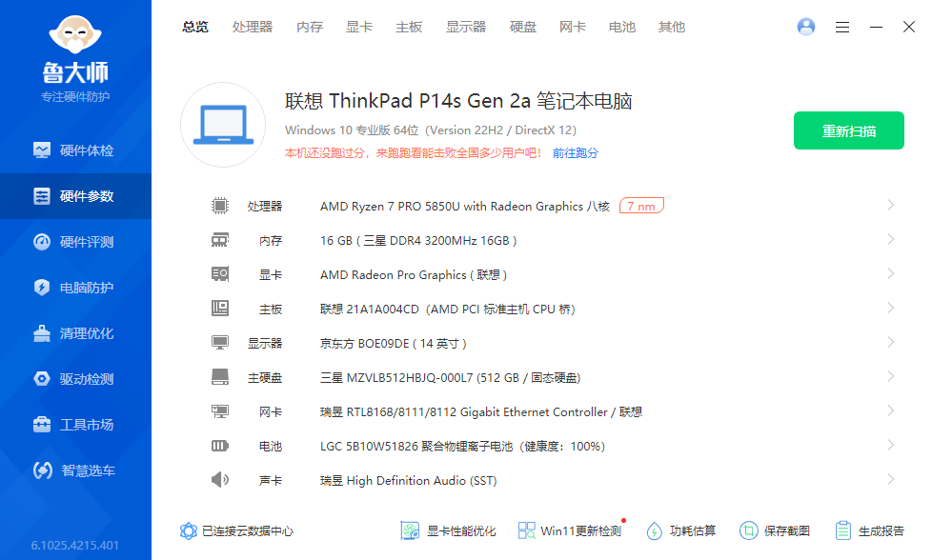Click the cloud data center status icon
This screenshot has width=932, height=560.
pos(189,530)
